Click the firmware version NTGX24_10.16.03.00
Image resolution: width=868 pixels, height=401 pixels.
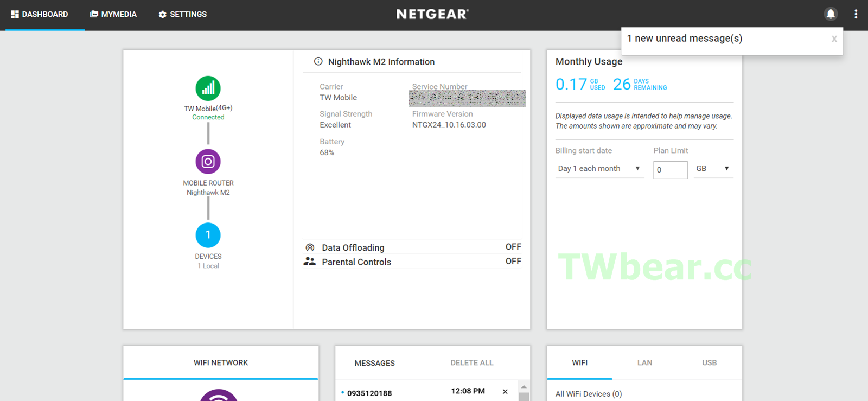449,125
